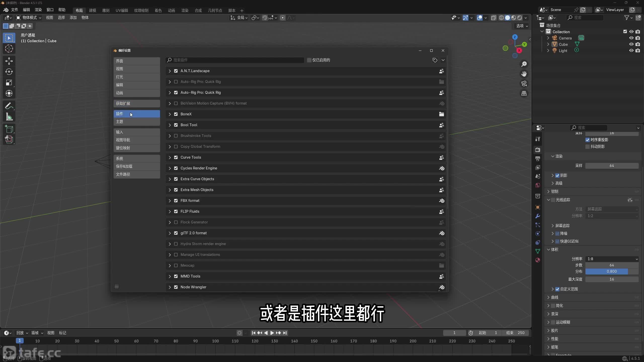Click the zoom magnifier in viewport
Screen dimensions: 644x362
[524, 64]
